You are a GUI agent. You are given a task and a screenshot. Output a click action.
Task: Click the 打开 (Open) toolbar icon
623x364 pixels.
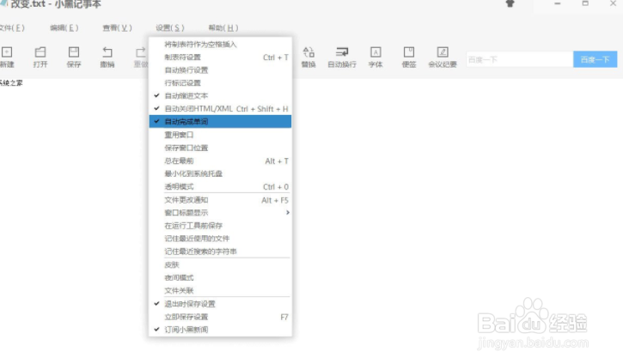[40, 57]
